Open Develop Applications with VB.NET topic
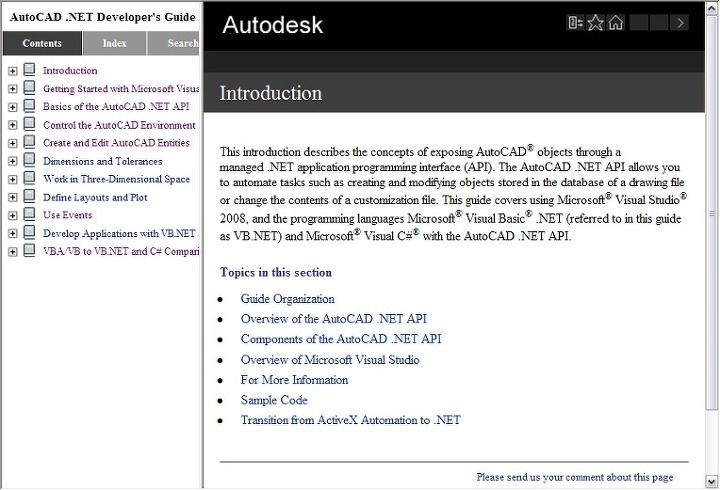The height and width of the screenshot is (490, 720). tap(119, 233)
